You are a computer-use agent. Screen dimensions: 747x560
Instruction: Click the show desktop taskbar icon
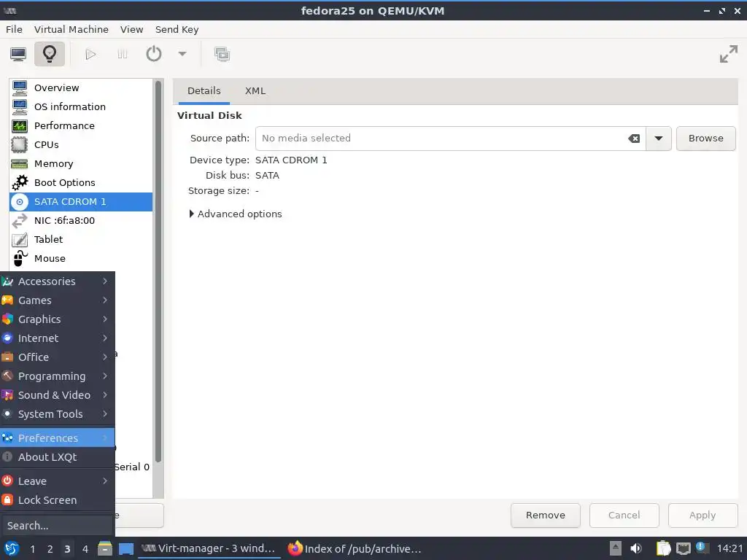(125, 549)
